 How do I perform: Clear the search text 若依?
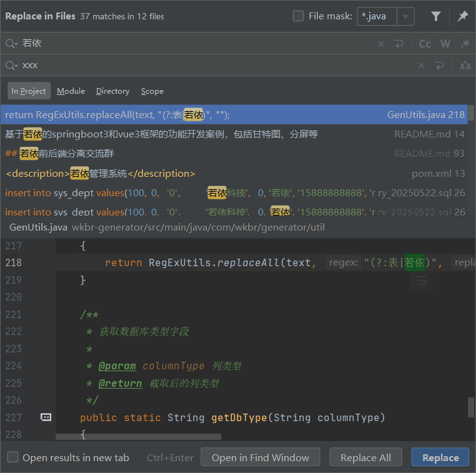click(x=380, y=44)
